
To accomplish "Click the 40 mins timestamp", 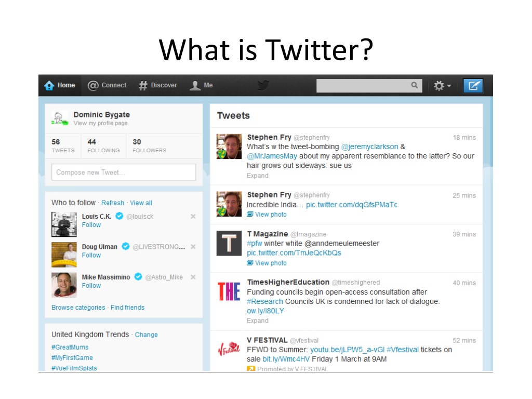I will click(464, 283).
